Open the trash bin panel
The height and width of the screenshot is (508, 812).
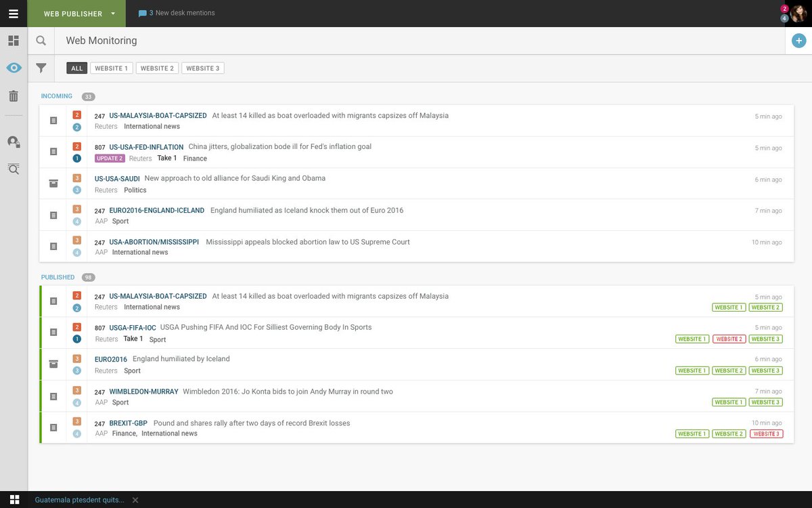13,96
